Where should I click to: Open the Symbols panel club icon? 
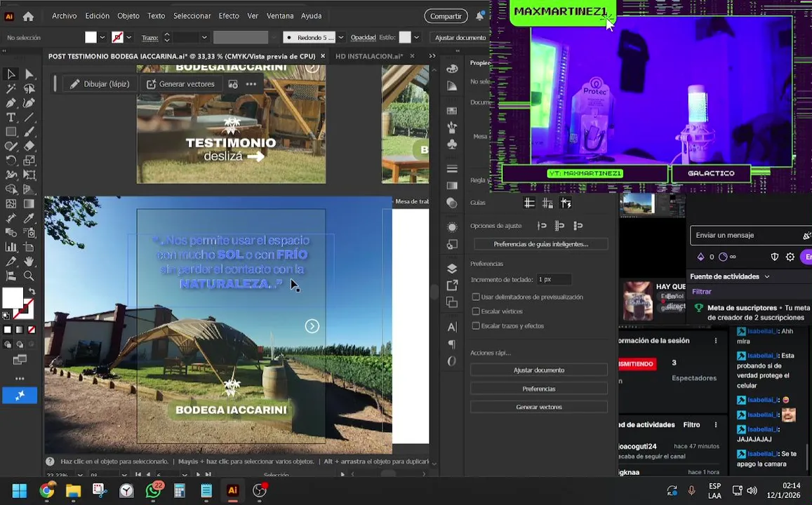(452, 144)
